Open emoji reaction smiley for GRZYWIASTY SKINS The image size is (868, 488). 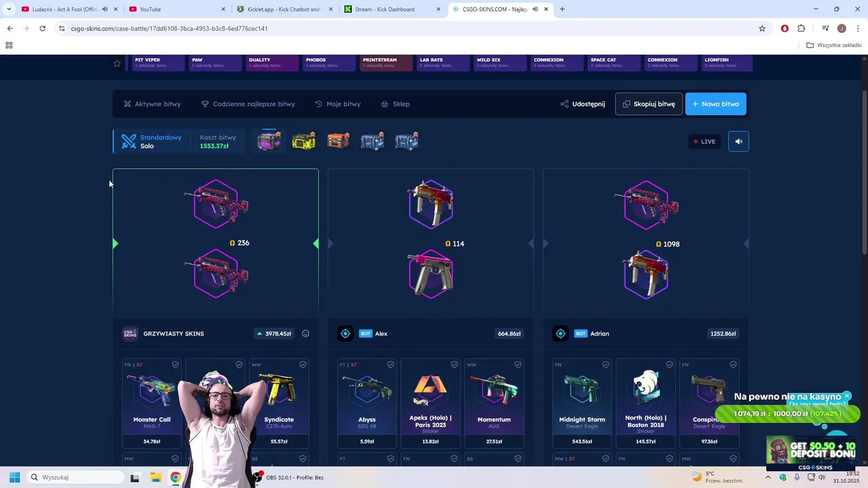[x=306, y=333]
